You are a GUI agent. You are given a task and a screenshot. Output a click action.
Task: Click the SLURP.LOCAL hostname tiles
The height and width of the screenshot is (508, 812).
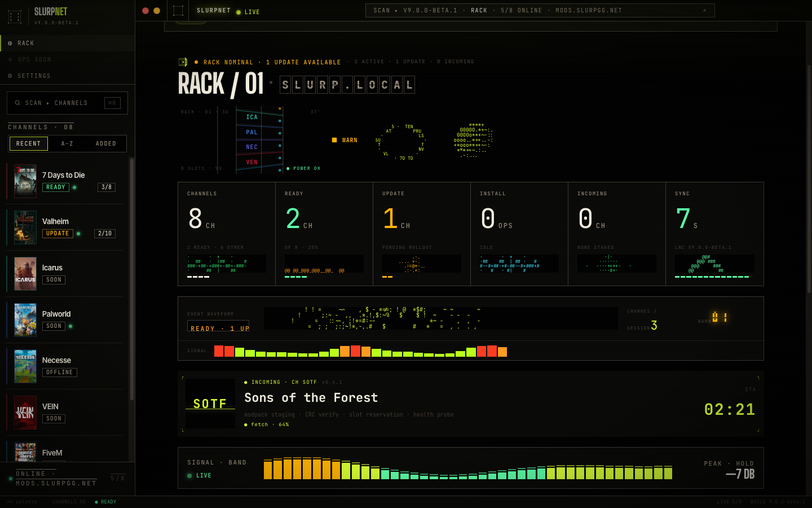click(x=347, y=85)
